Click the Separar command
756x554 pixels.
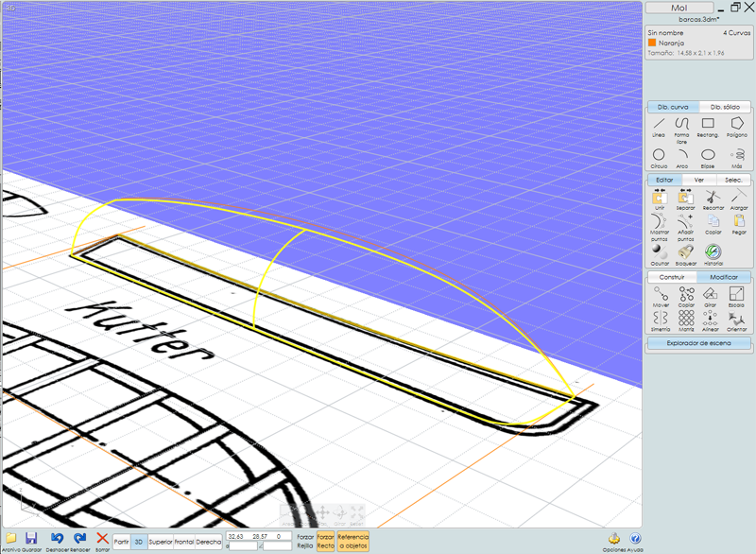pyautogui.click(x=685, y=199)
